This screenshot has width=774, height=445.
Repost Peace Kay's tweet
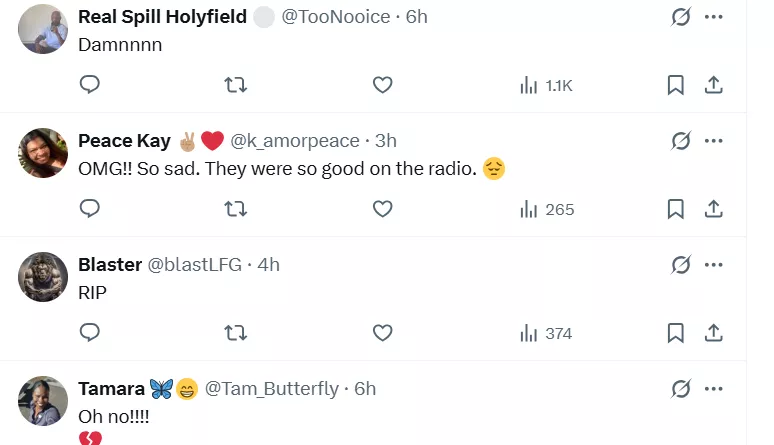click(x=235, y=209)
